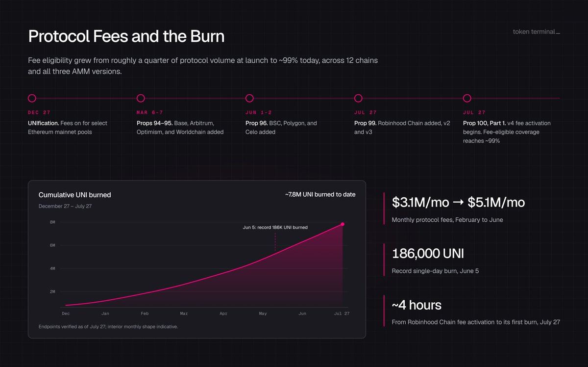Select the Prop 99 timeline circle marker
The image size is (588, 367).
point(358,98)
